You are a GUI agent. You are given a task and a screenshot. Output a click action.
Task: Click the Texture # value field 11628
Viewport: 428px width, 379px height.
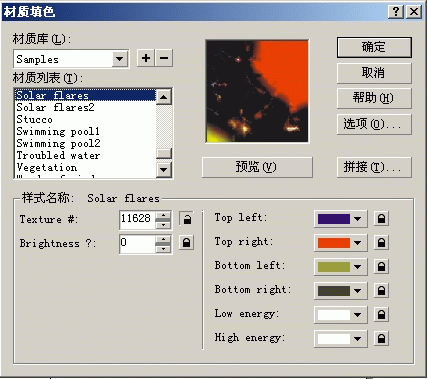[x=137, y=220]
